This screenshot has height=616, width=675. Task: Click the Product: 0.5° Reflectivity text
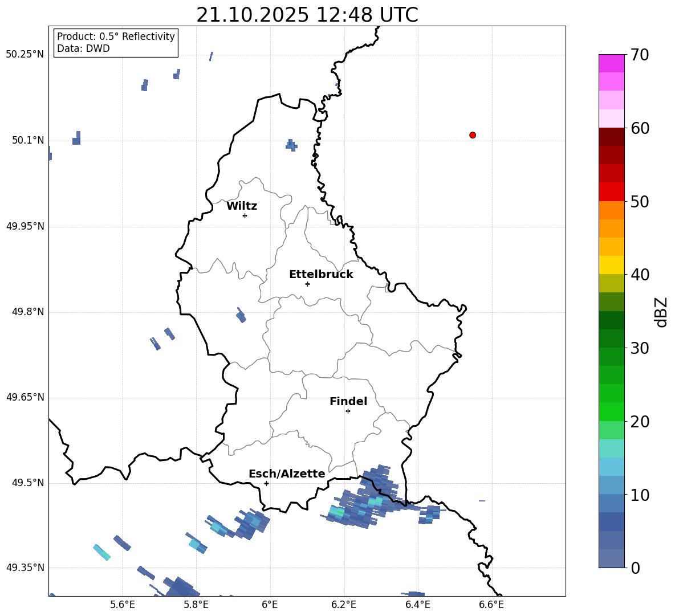116,36
